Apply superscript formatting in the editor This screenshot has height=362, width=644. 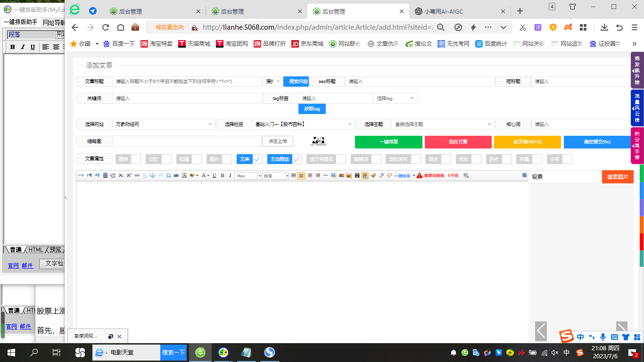tap(129, 175)
